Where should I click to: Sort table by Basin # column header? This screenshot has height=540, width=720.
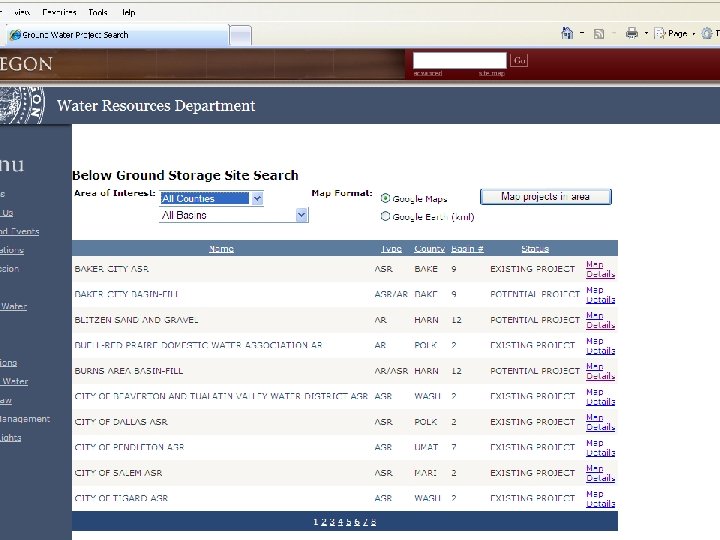467,248
